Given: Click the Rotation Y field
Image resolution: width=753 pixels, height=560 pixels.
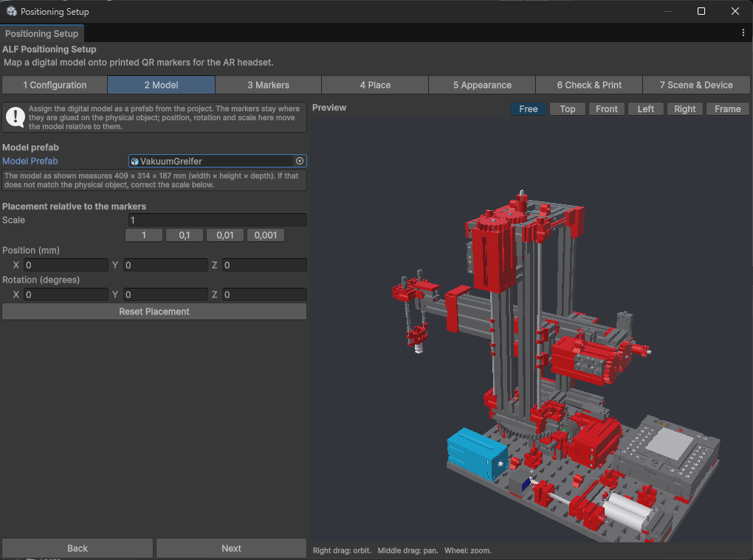Looking at the screenshot, I should (x=165, y=294).
